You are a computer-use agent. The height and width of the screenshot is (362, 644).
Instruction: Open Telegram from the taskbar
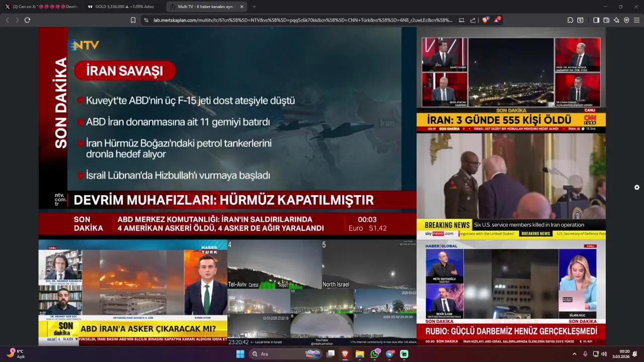pyautogui.click(x=390, y=354)
